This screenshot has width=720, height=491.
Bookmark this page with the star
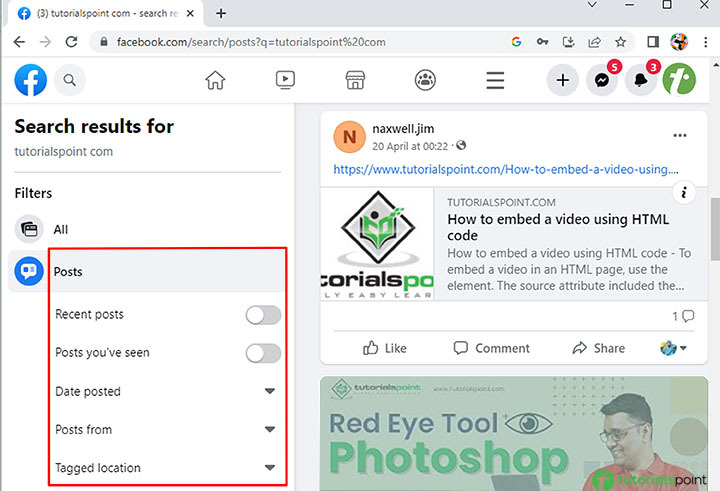coord(620,42)
